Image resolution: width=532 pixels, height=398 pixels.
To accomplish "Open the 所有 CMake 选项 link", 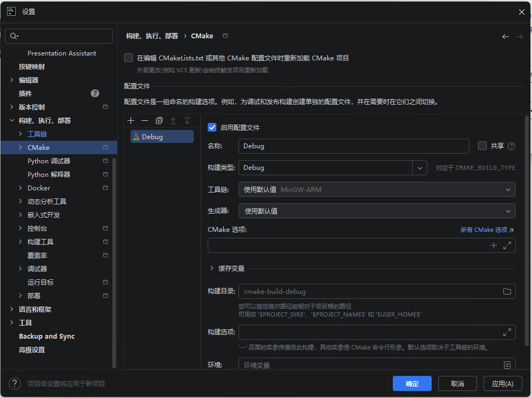I will (486, 230).
